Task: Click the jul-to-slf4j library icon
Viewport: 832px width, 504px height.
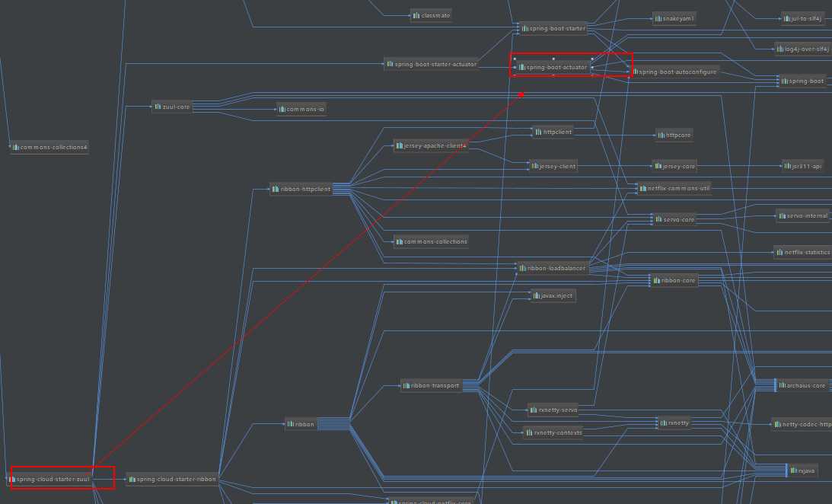Action: pos(786,18)
